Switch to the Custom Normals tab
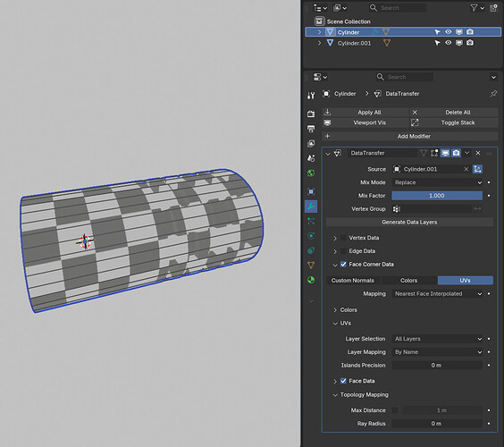 click(353, 280)
